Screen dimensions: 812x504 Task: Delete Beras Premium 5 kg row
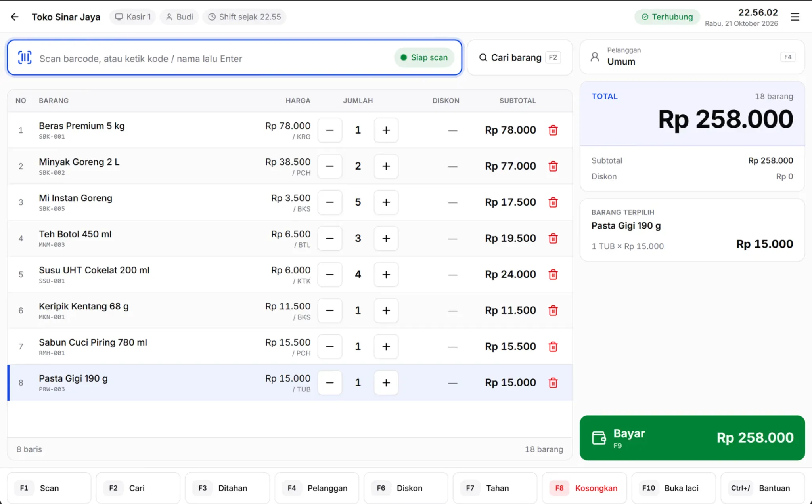click(x=553, y=130)
